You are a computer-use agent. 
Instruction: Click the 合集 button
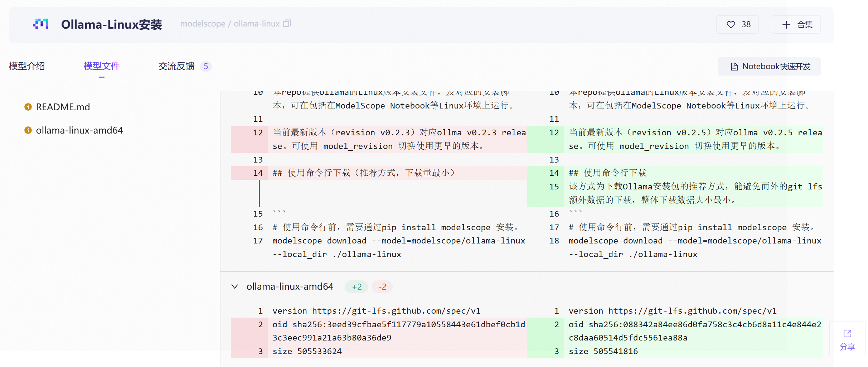(796, 25)
